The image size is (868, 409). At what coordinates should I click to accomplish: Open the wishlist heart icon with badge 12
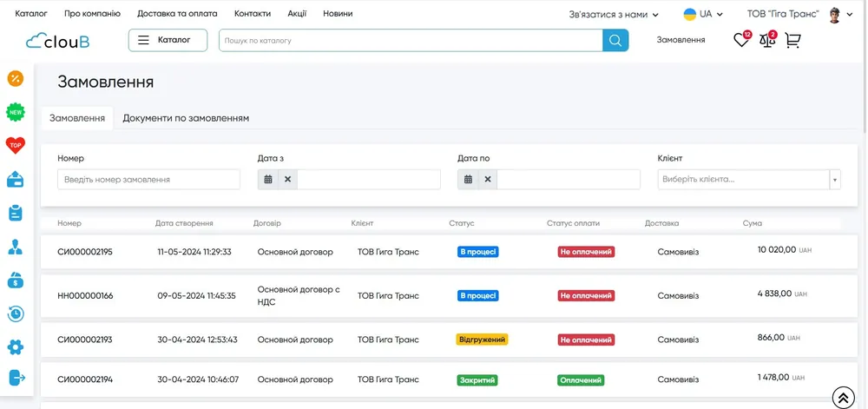[x=741, y=39]
